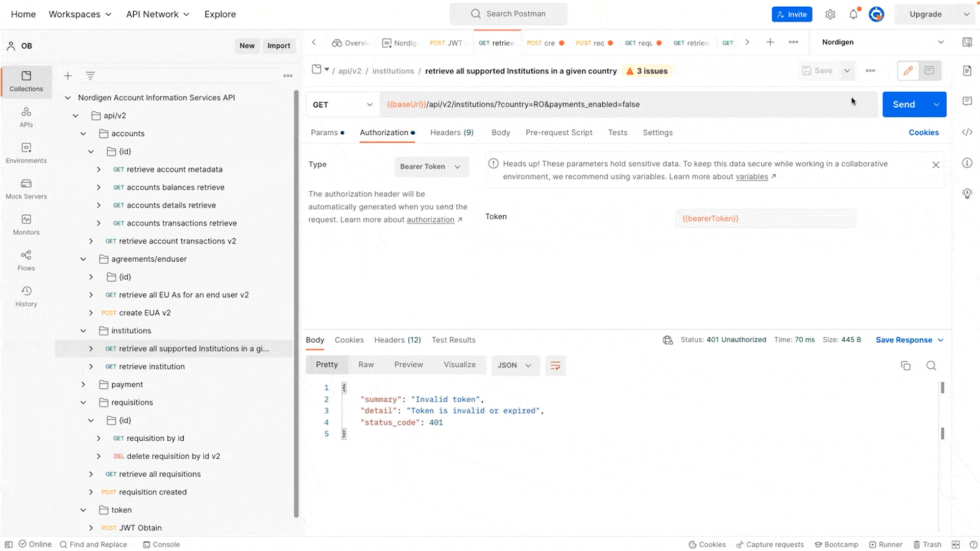Click the blue Send button

click(x=903, y=105)
